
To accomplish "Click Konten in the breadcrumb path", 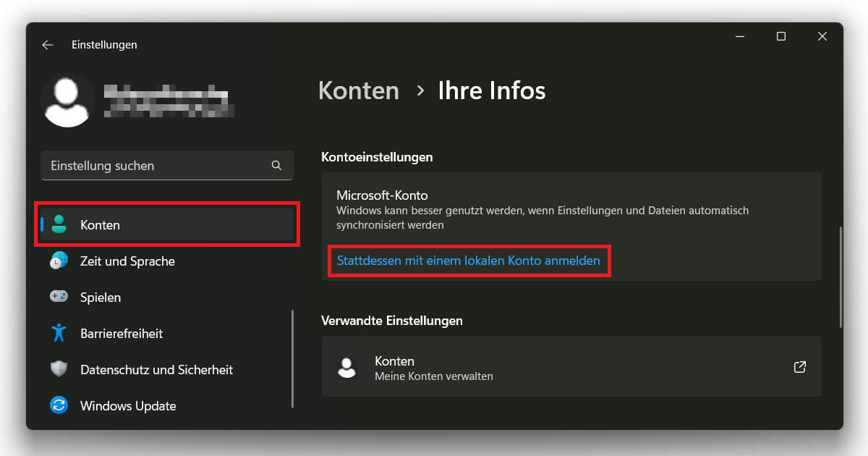I will click(x=358, y=90).
